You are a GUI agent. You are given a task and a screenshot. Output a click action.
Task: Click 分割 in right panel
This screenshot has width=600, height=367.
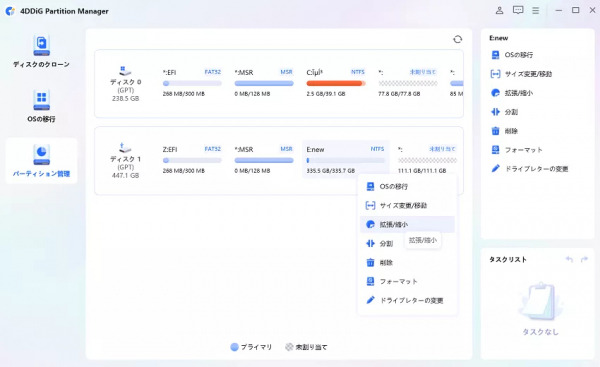pyautogui.click(x=504, y=112)
